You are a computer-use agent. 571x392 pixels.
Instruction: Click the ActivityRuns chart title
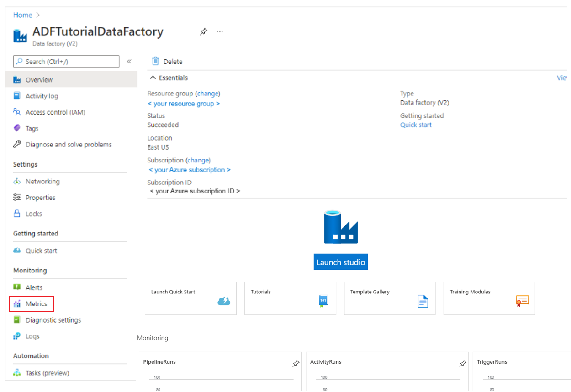(326, 362)
